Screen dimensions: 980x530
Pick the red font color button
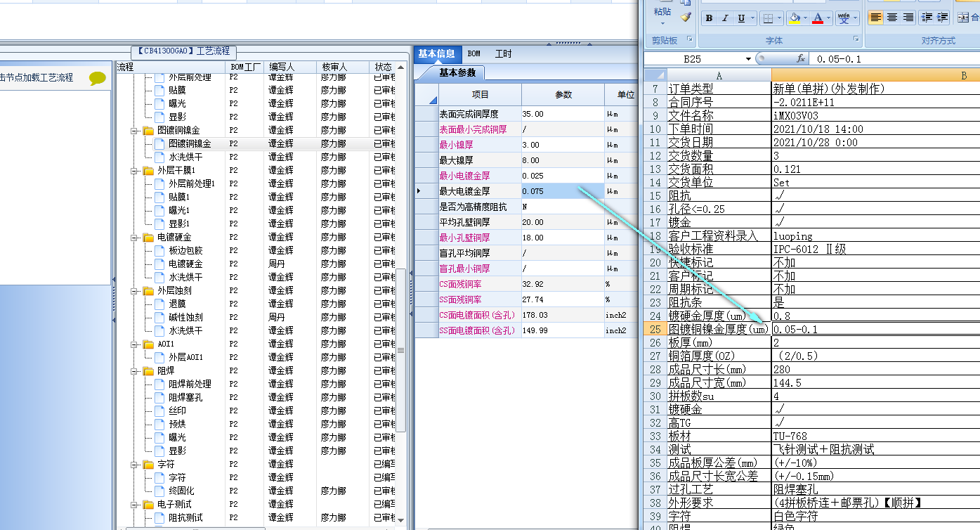coord(818,18)
